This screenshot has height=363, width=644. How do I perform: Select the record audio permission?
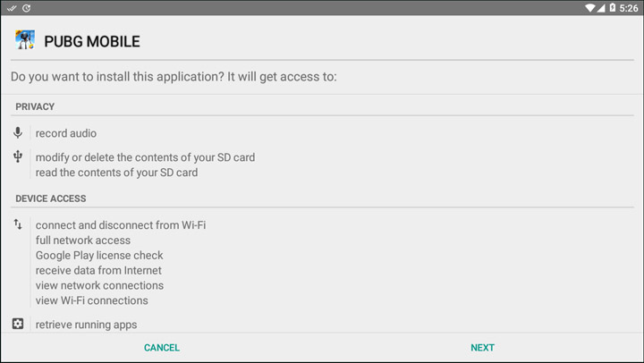tap(66, 133)
